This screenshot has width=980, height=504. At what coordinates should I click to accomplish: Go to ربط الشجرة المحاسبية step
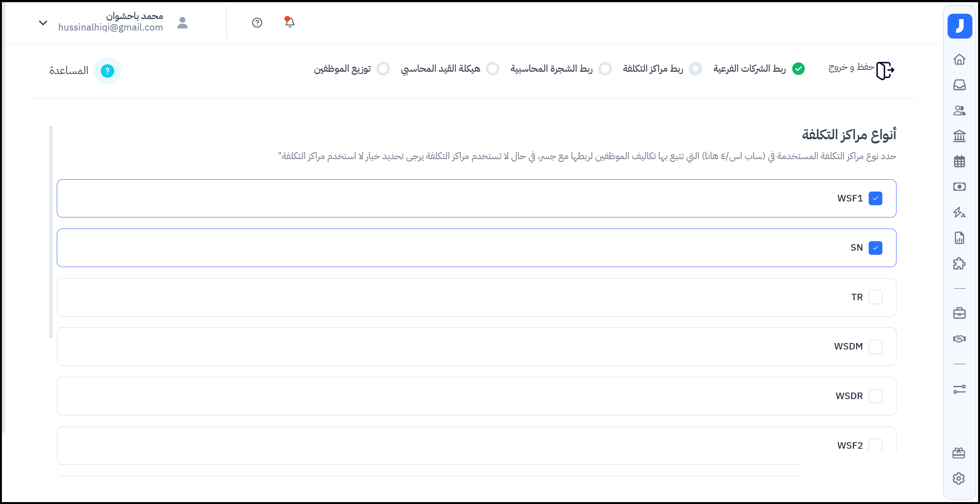[551, 69]
